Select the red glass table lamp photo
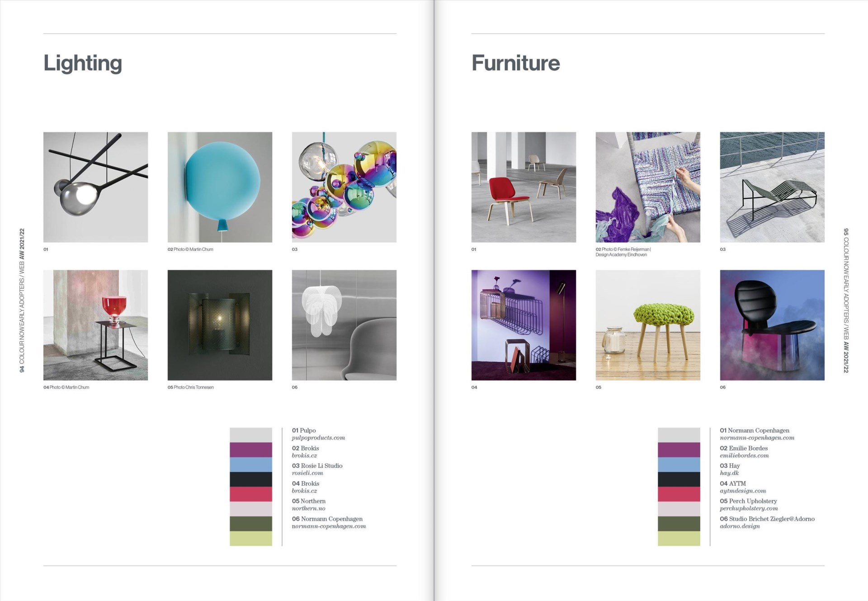The width and height of the screenshot is (868, 601). click(95, 325)
